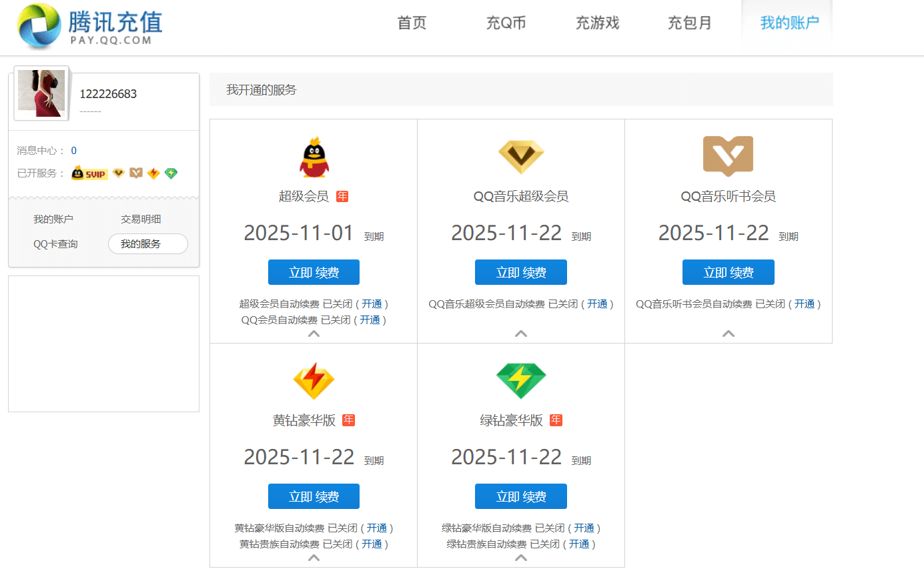Enable 绿钻贵族自动续费 via 开通
The height and width of the screenshot is (571, 924).
tap(580, 544)
